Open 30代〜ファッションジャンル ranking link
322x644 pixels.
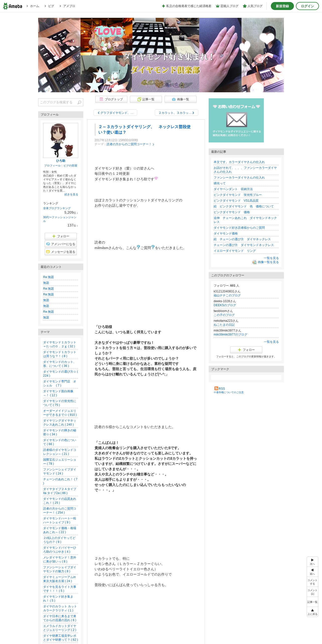tap(60, 219)
